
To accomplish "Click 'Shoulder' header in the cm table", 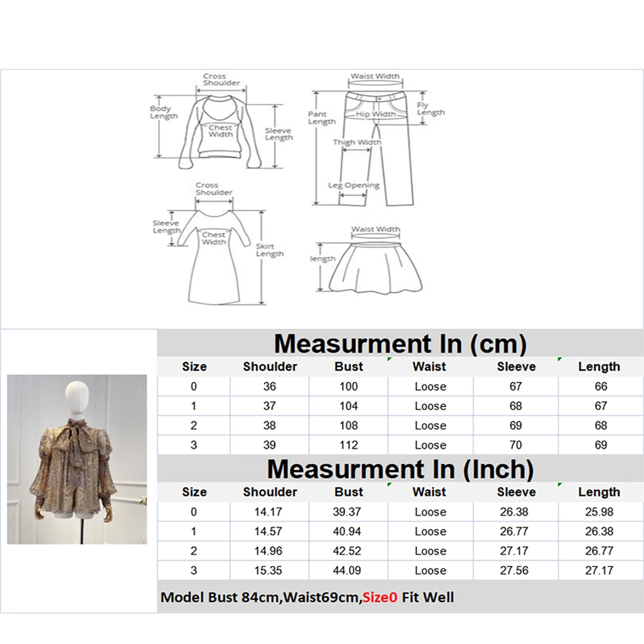I will [x=270, y=366].
